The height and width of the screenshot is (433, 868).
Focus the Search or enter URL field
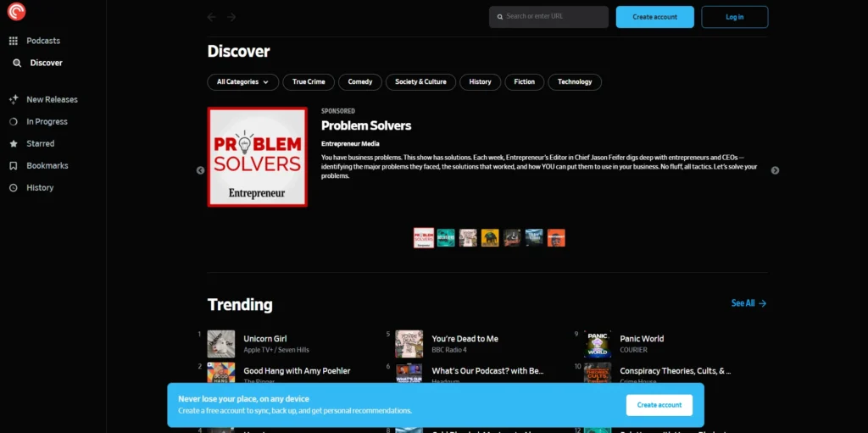coord(548,17)
